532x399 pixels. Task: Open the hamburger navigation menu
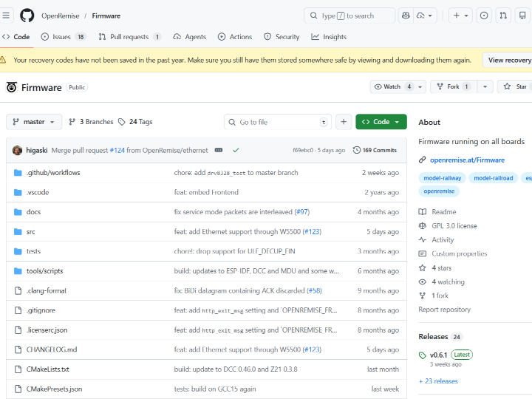tap(7, 16)
